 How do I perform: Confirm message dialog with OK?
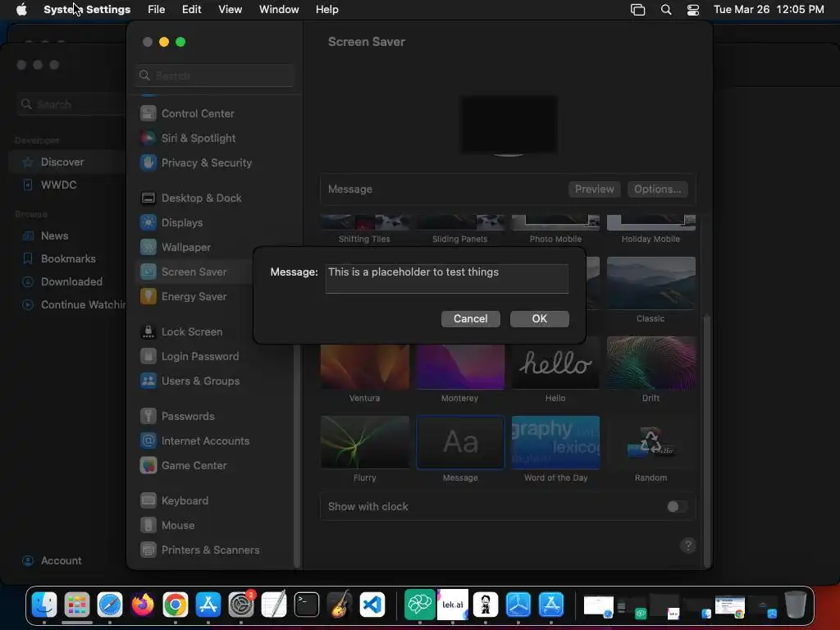[540, 319]
